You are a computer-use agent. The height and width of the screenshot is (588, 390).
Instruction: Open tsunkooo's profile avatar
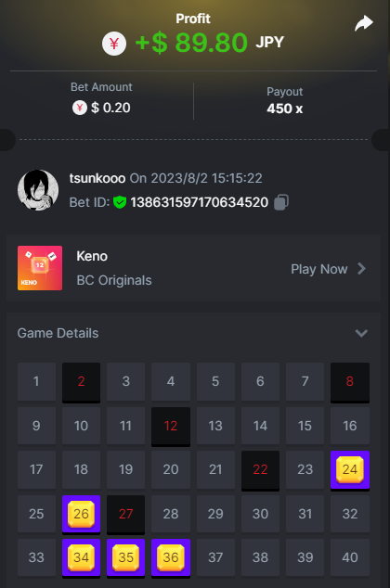click(x=38, y=190)
